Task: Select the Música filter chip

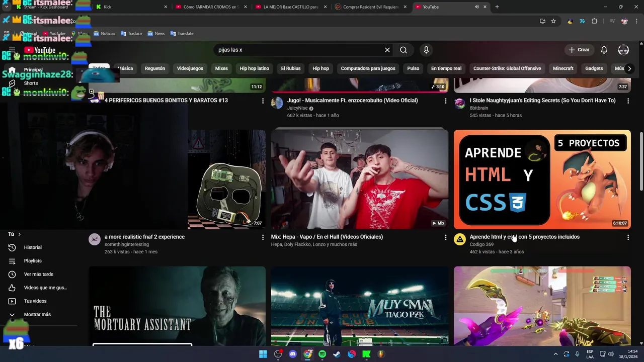Action: tap(125, 68)
